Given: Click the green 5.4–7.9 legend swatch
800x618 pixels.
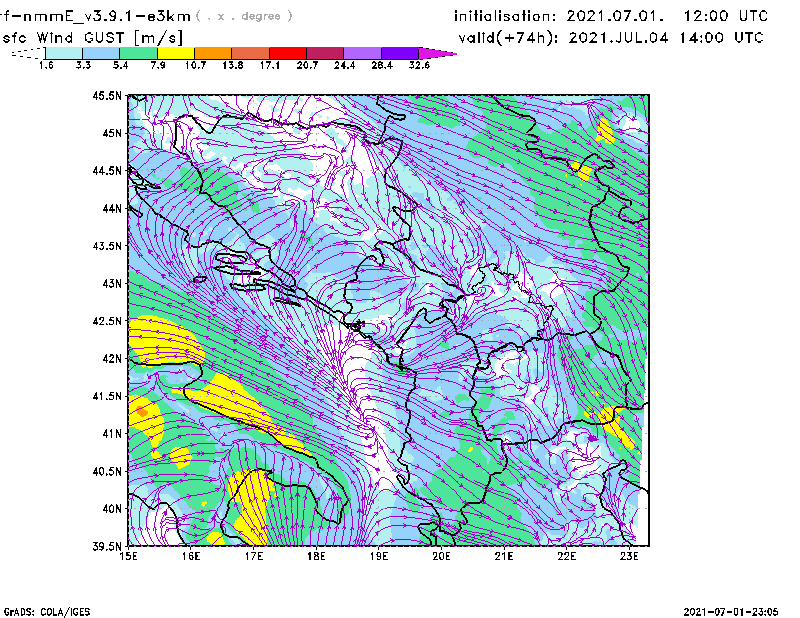Looking at the screenshot, I should click(139, 53).
